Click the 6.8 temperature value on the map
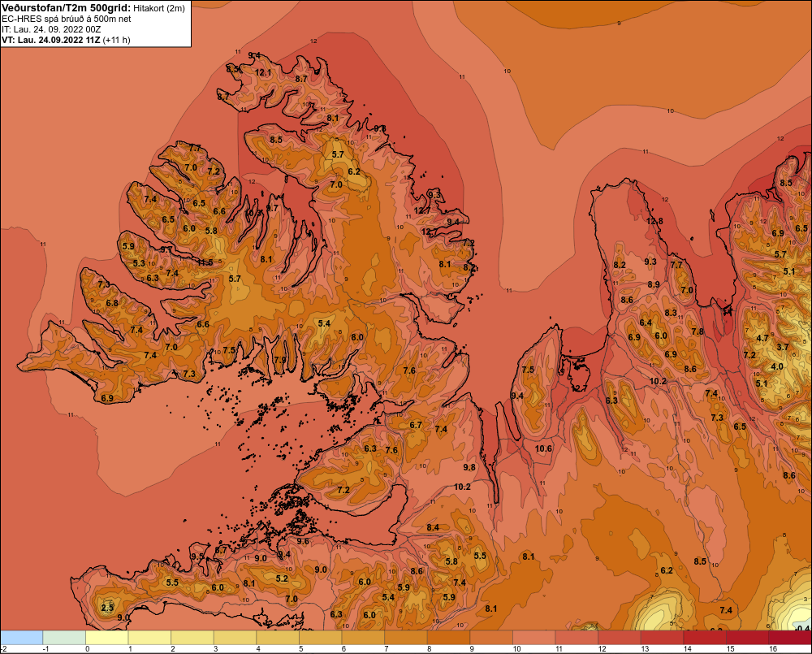Image resolution: width=812 pixels, height=654 pixels. (x=112, y=303)
